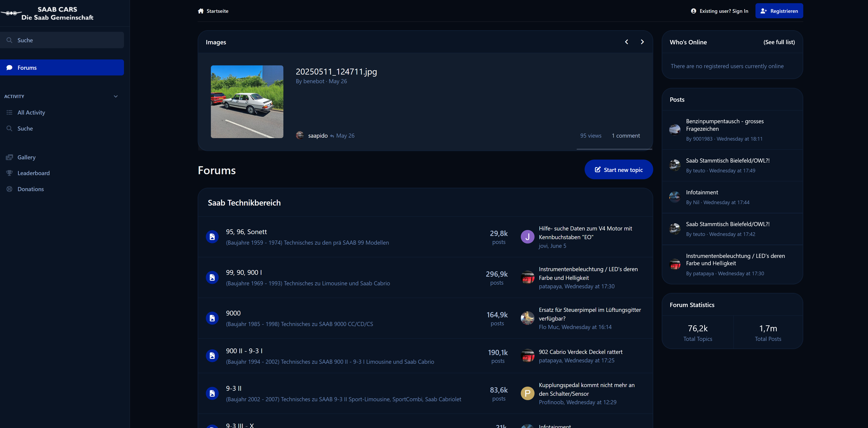868x428 pixels.
Task: Open All Activity in sidebar
Action: pyautogui.click(x=31, y=112)
